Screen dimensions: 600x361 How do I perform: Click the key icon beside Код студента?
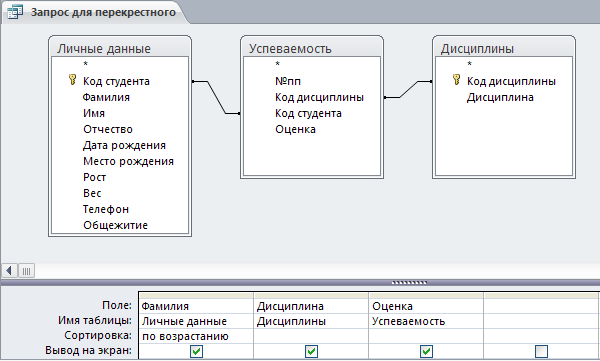coord(72,80)
